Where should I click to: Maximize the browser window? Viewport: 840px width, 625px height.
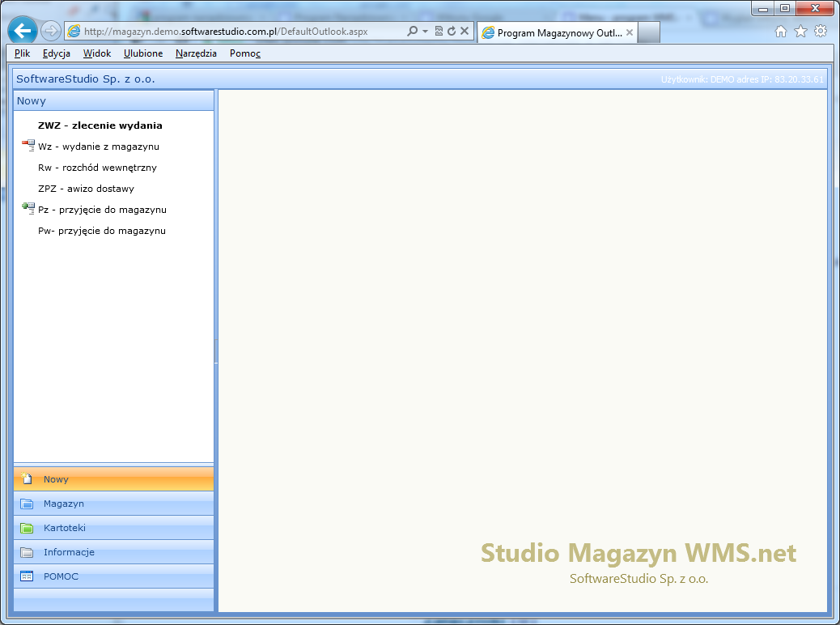(785, 8)
